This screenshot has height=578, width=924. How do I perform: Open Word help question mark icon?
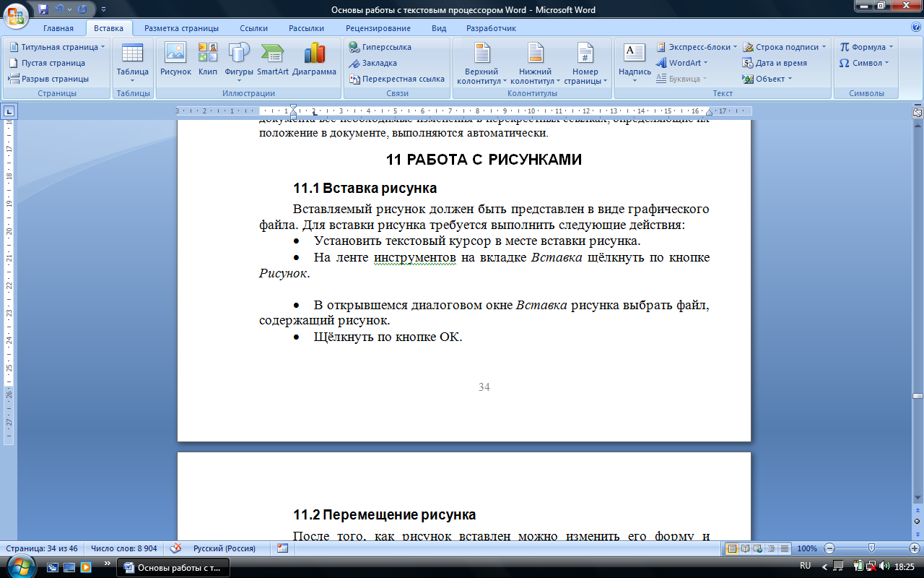[915, 28]
